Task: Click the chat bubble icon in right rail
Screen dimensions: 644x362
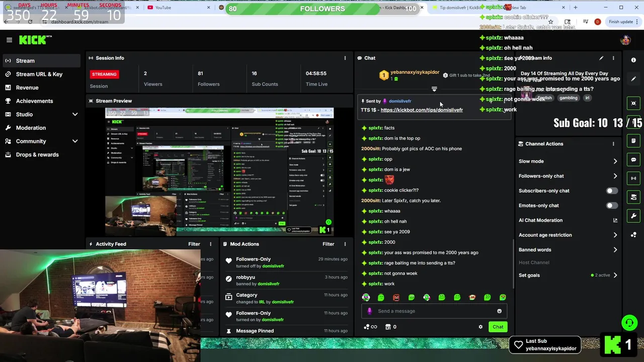Action: click(x=633, y=159)
